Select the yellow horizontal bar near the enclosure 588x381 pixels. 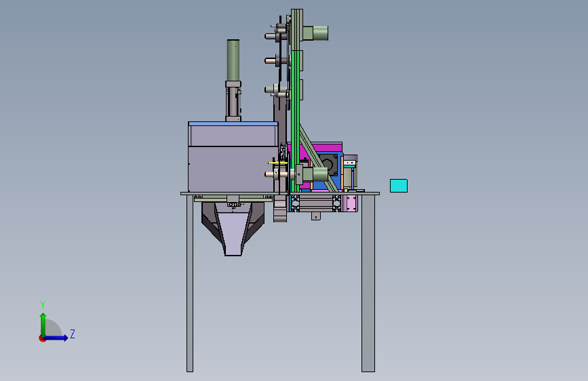click(x=278, y=163)
